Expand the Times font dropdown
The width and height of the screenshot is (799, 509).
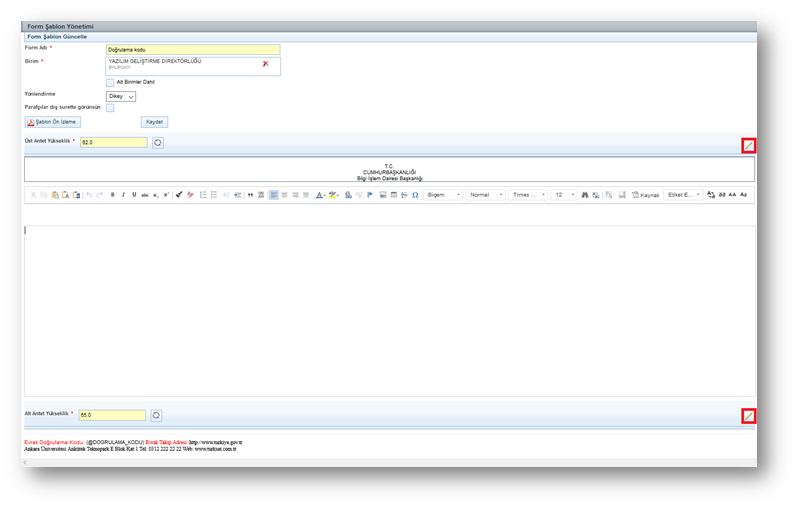pyautogui.click(x=528, y=195)
